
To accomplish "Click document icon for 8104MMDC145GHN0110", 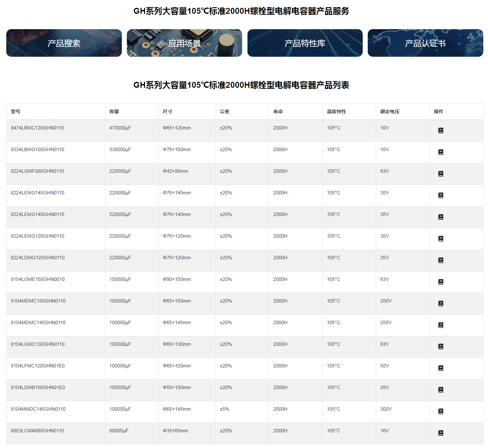I will (440, 411).
